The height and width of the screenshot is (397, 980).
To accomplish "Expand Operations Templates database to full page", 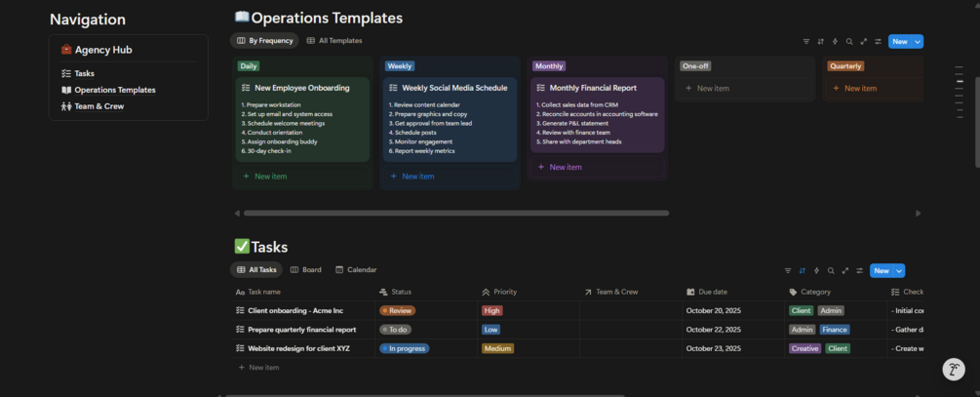I will pos(864,42).
